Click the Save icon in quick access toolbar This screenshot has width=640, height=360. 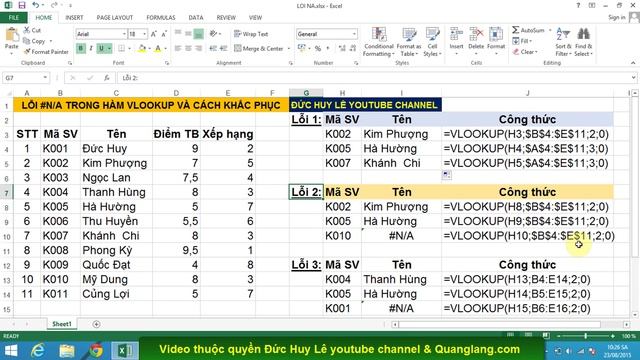[22, 5]
